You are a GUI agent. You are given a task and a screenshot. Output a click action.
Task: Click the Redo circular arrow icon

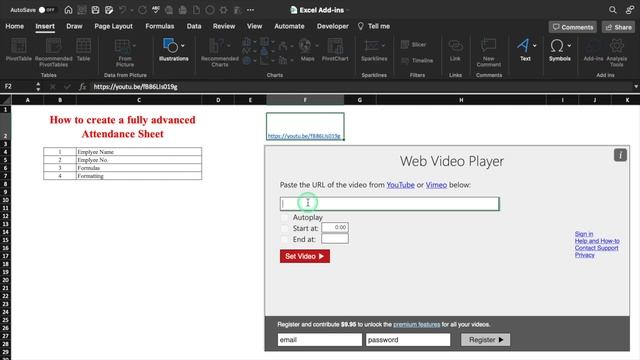click(x=142, y=10)
